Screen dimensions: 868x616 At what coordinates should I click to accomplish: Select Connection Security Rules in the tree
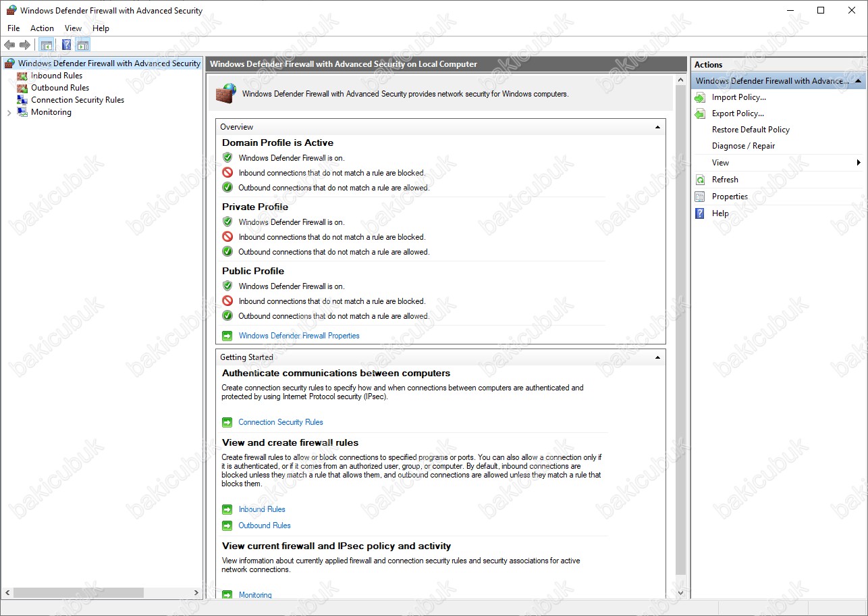pyautogui.click(x=78, y=100)
